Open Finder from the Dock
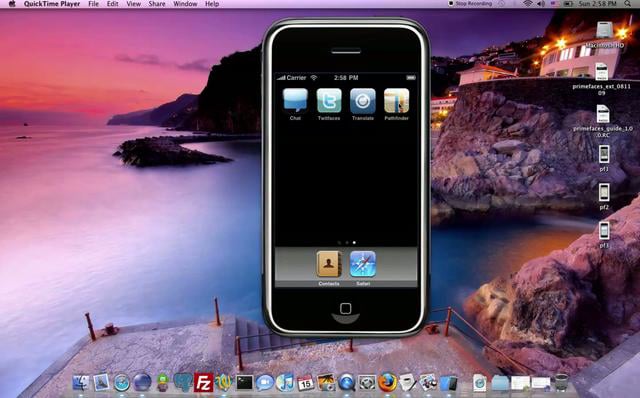The image size is (640, 398). tap(81, 383)
